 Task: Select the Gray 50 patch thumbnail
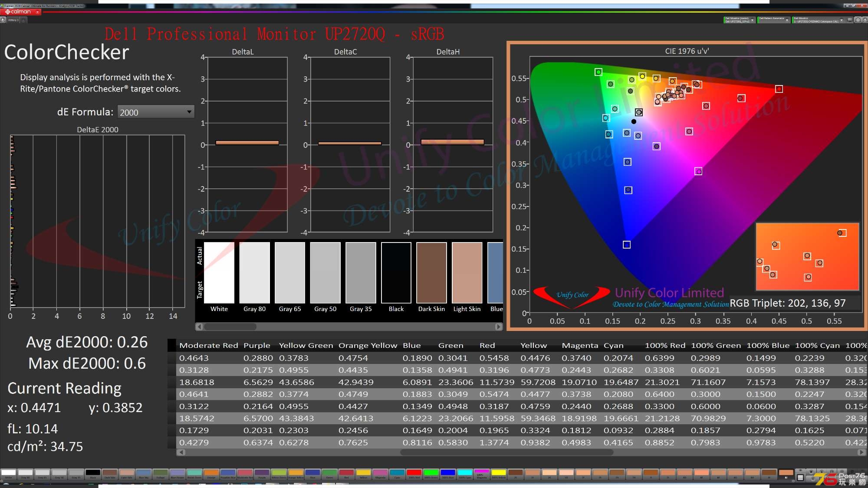[x=325, y=273]
